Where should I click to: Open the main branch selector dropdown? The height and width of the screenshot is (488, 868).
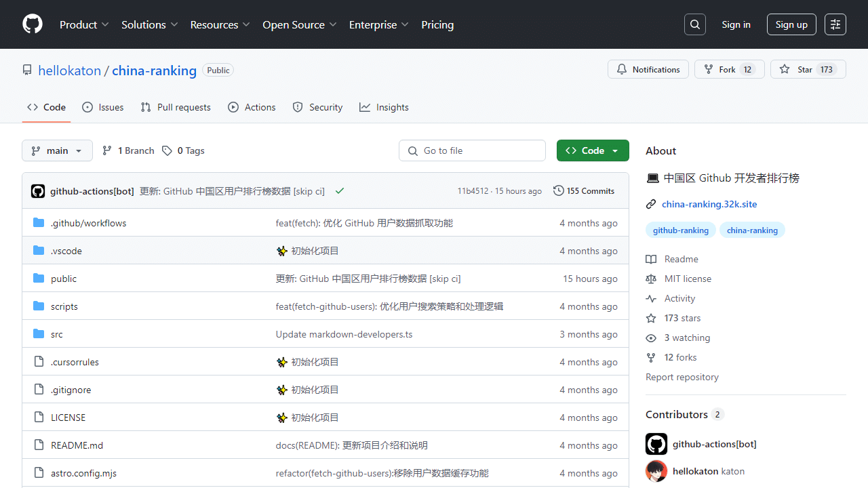[57, 150]
